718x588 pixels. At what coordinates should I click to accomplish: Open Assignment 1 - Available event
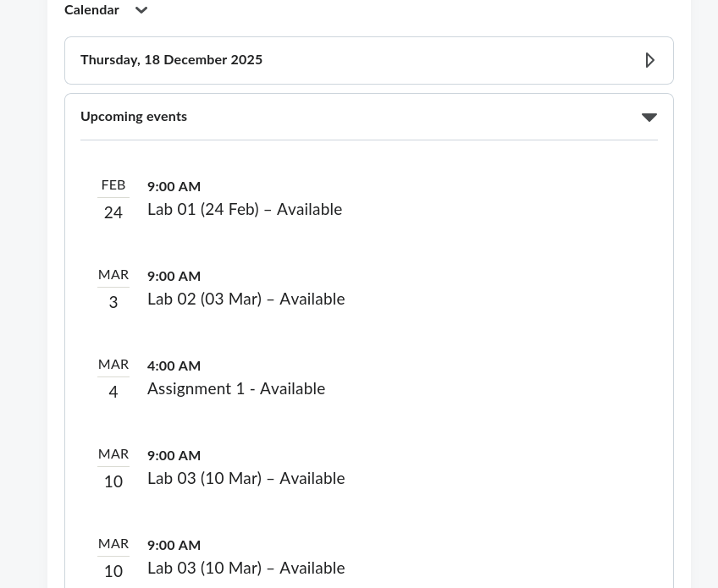pos(236,389)
